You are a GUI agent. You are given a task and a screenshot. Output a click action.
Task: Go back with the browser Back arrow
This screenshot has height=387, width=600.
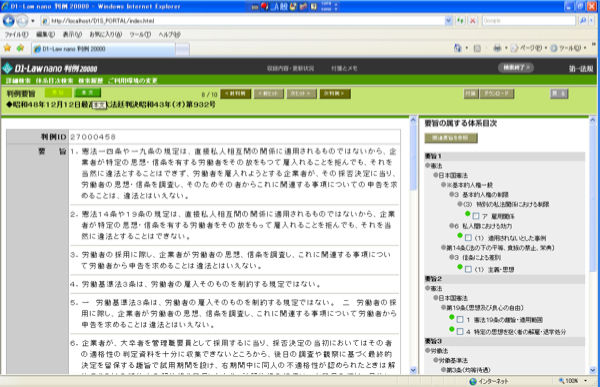click(8, 21)
